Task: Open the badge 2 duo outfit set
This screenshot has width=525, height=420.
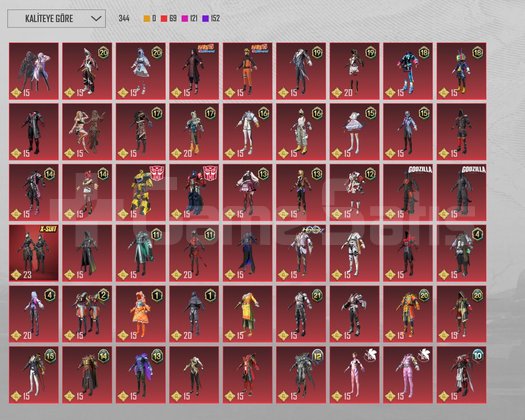Action: coord(87,314)
